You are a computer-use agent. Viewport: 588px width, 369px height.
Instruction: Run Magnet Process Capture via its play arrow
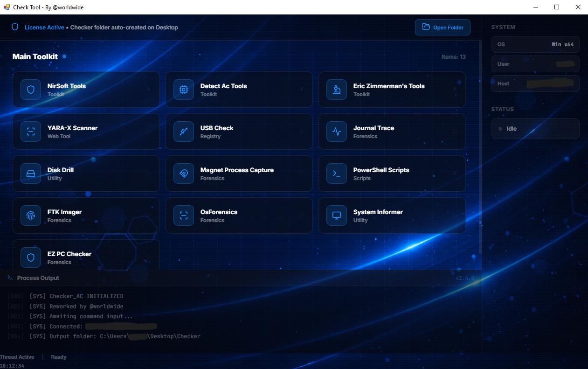tap(302, 174)
